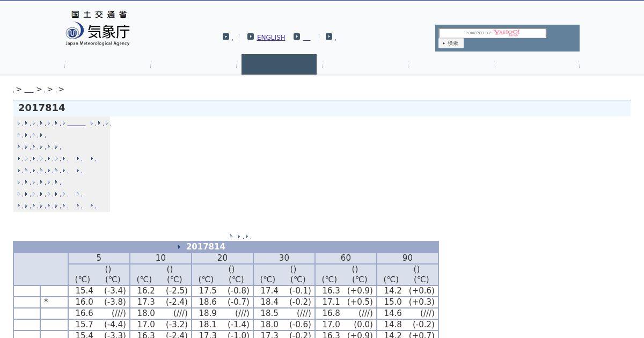The height and width of the screenshot is (338, 644).
Task: Open the underlined link in the breadcrumb trail
Action: (x=29, y=90)
